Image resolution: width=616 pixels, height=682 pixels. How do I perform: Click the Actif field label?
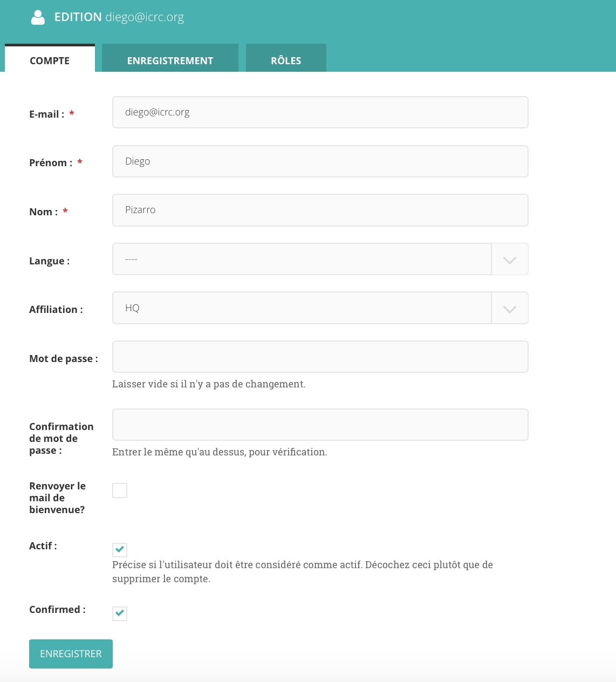click(x=43, y=546)
